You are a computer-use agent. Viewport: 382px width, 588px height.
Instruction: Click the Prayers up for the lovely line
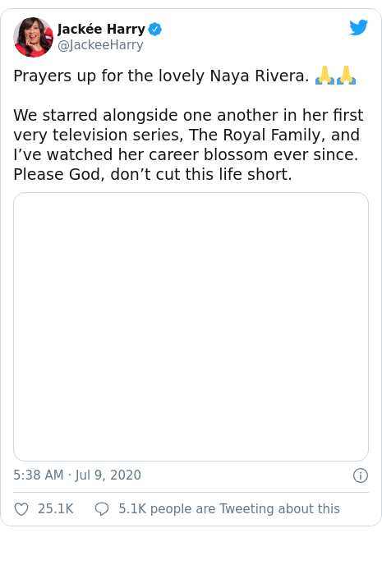click(x=161, y=76)
